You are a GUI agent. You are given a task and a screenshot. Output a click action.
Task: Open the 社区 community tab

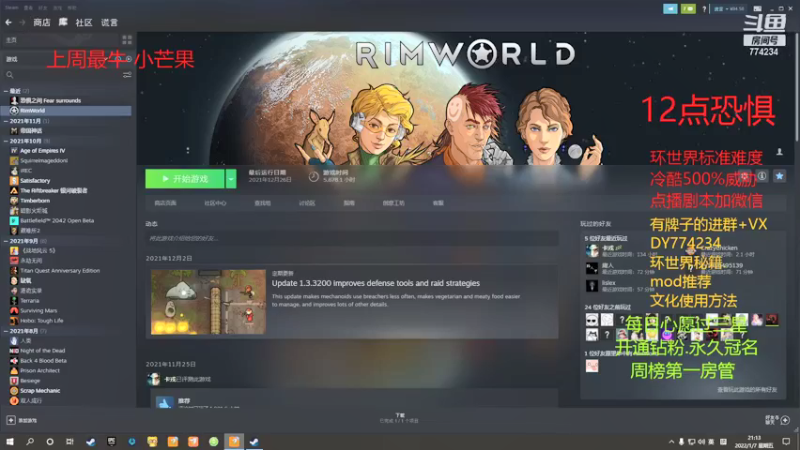click(84, 22)
